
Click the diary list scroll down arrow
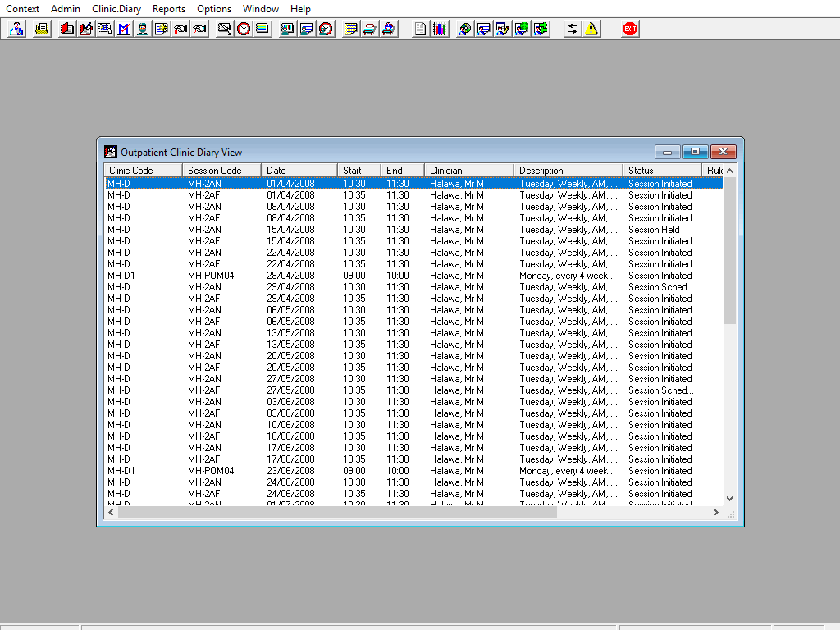729,499
